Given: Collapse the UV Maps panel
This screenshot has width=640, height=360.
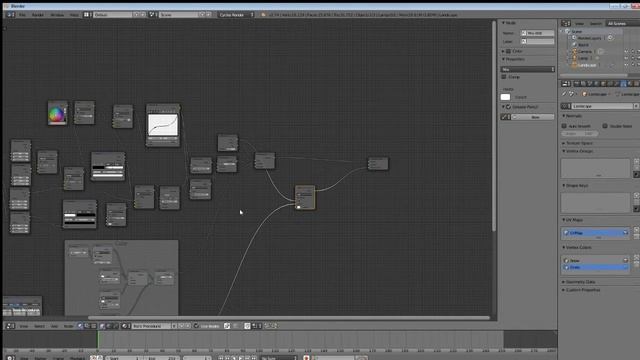Looking at the screenshot, I should coord(572,220).
